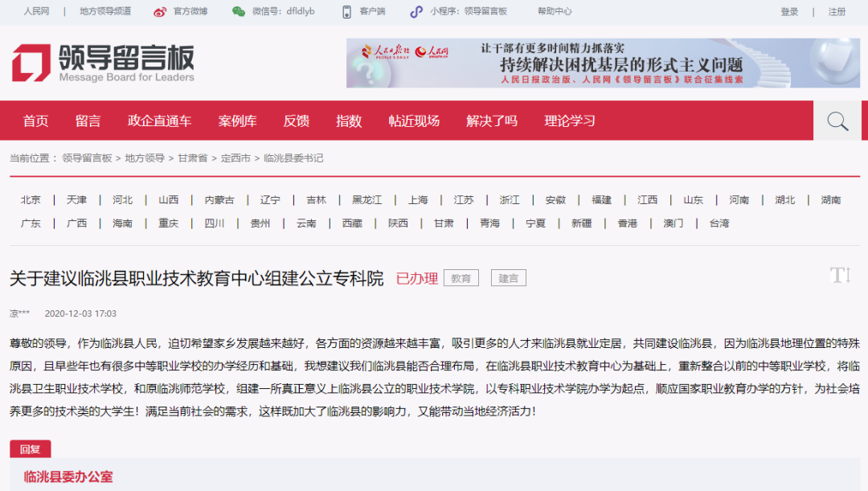Go to the 帖近现场 section
The image size is (868, 491).
click(414, 121)
